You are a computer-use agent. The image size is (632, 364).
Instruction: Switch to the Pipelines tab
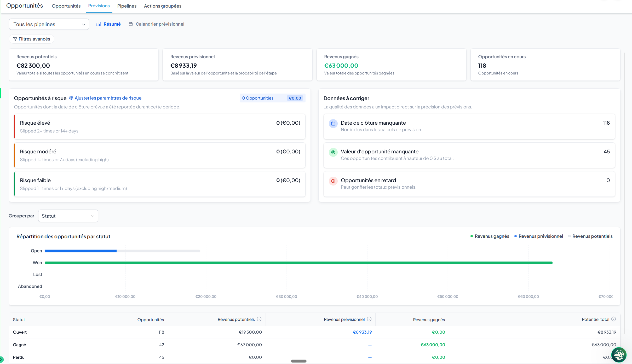(127, 6)
